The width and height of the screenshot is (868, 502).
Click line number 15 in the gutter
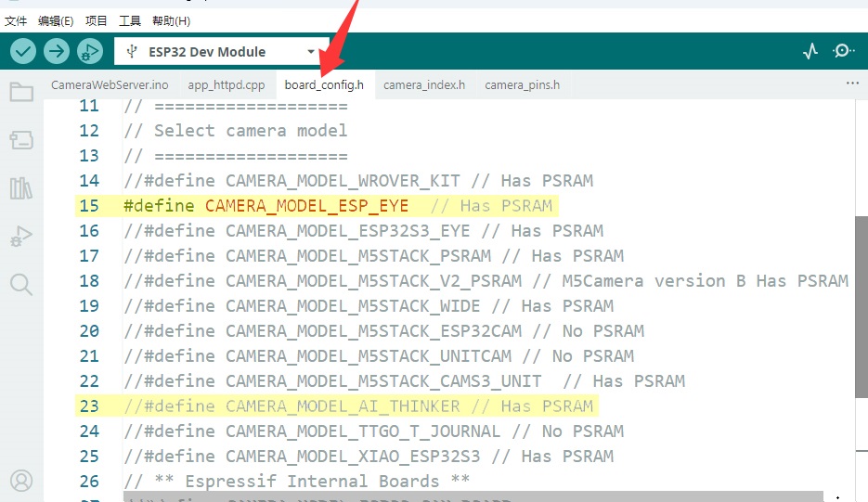[x=89, y=206]
